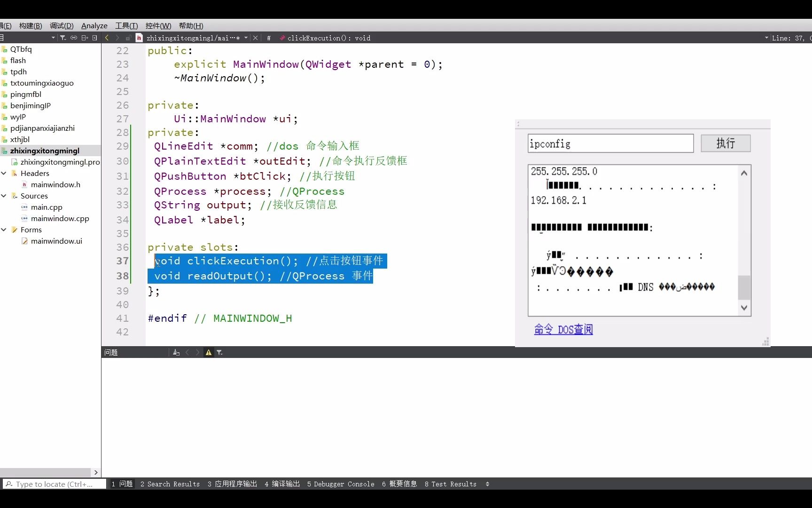The width and height of the screenshot is (812, 508).
Task: Collapse the Sources tree node
Action: click(x=4, y=196)
